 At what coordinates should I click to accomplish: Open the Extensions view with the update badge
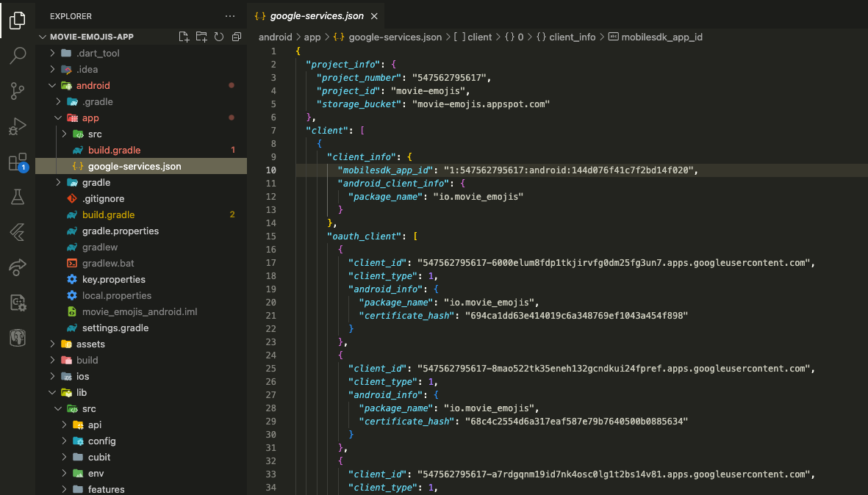(x=17, y=162)
